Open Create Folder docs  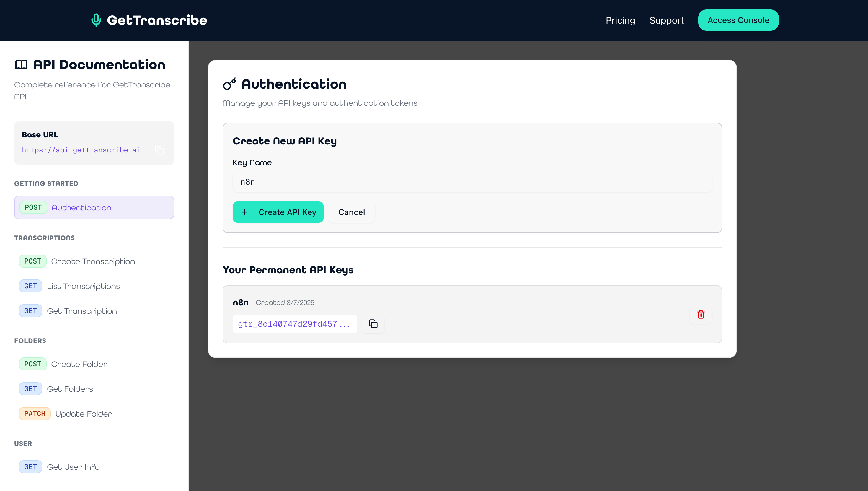[94, 364]
